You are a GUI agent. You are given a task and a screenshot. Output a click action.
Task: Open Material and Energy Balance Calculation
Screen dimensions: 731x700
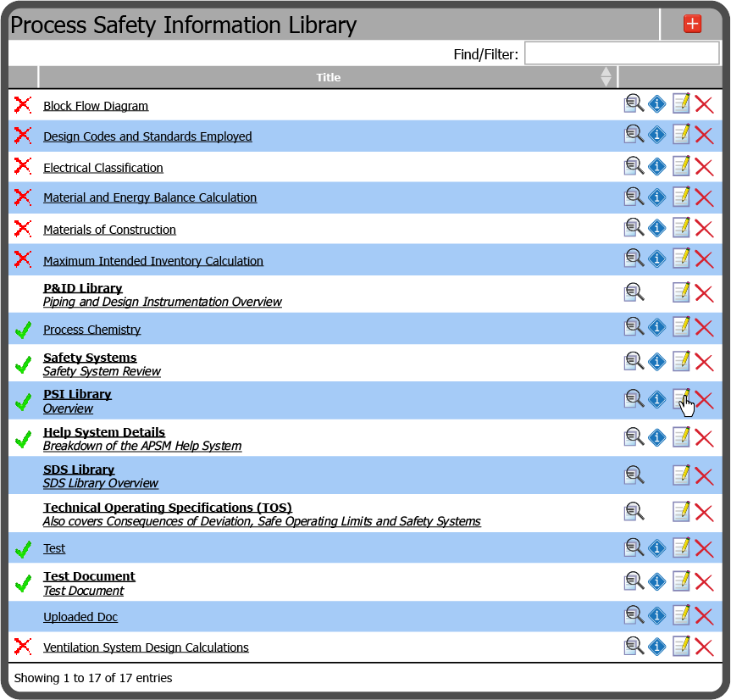pyautogui.click(x=150, y=197)
